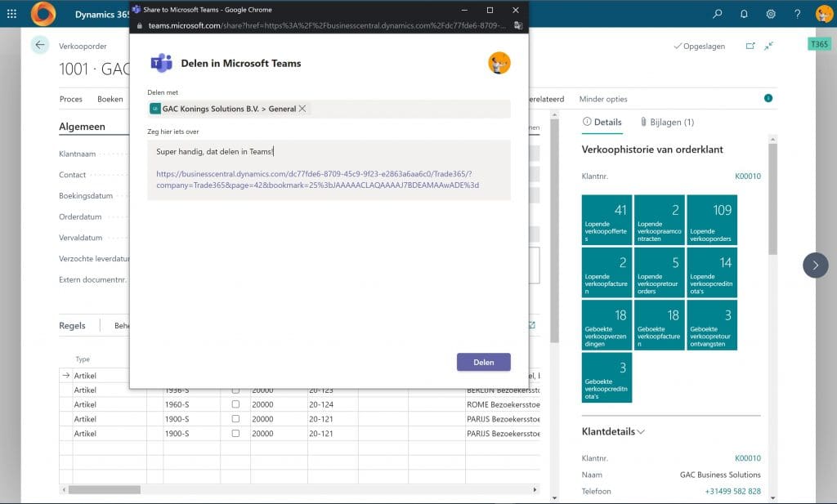Open tile 41 Lopende verkoopoffertes
The image size is (837, 504).
[x=607, y=220]
